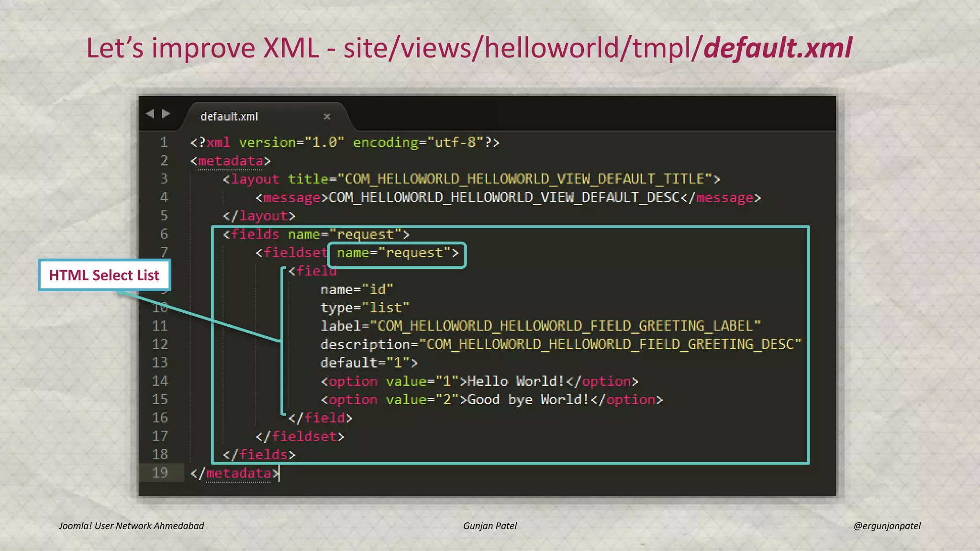
Task: Click line number 3 in the gutter
Action: pos(164,179)
